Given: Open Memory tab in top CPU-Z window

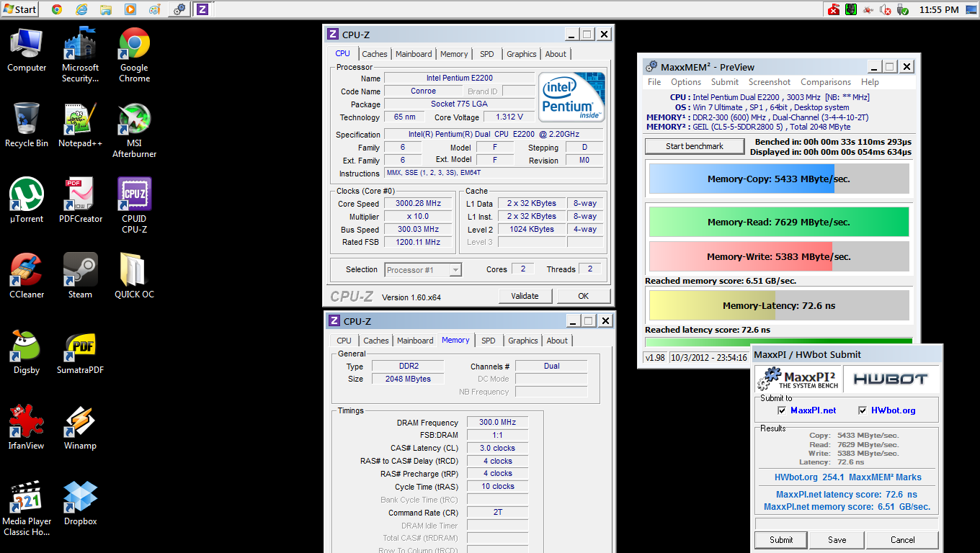Looking at the screenshot, I should 454,54.
